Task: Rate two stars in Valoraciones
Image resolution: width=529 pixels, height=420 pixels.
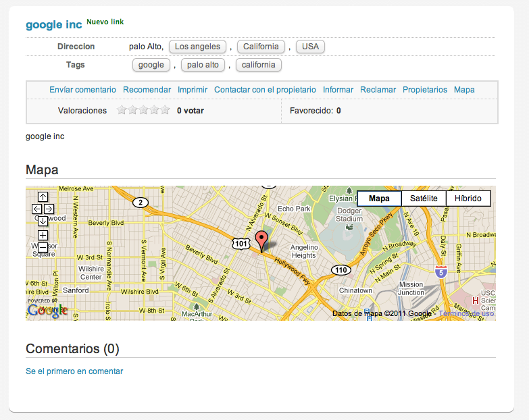Action: 132,110
